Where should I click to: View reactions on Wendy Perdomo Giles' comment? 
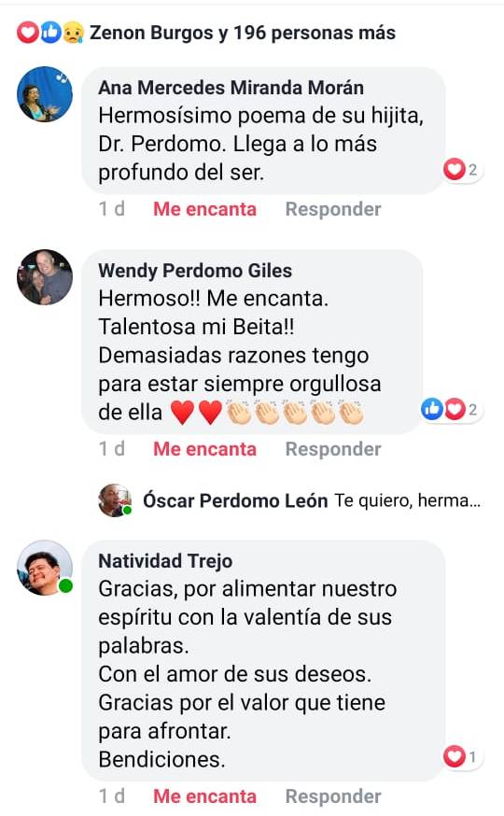pos(452,410)
